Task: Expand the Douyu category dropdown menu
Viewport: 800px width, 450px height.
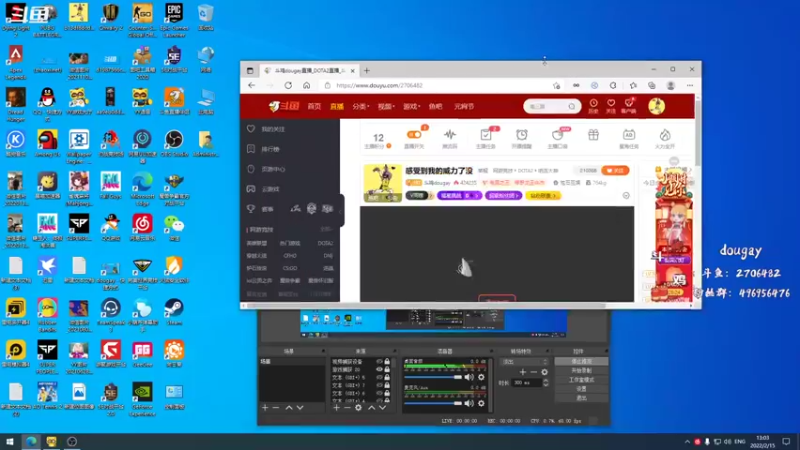Action: 360,107
